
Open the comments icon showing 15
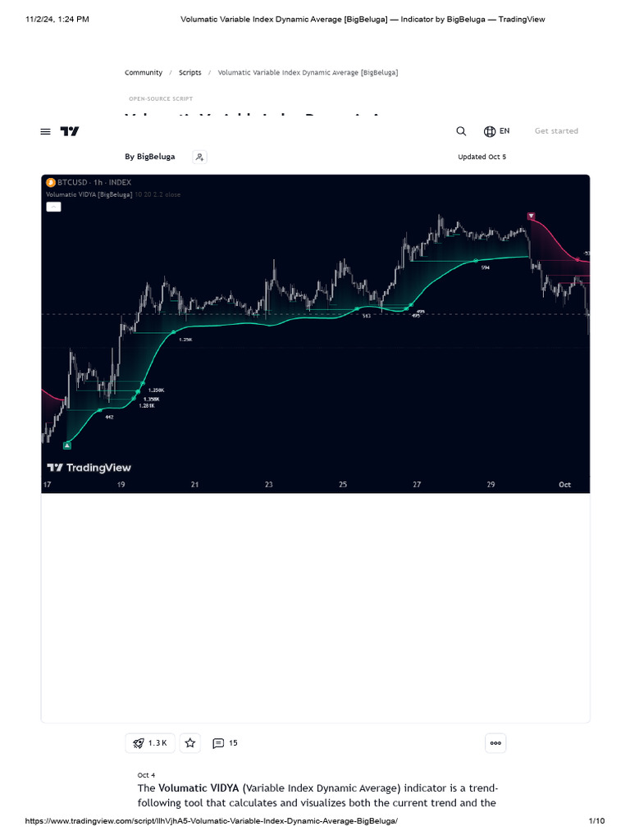225,743
